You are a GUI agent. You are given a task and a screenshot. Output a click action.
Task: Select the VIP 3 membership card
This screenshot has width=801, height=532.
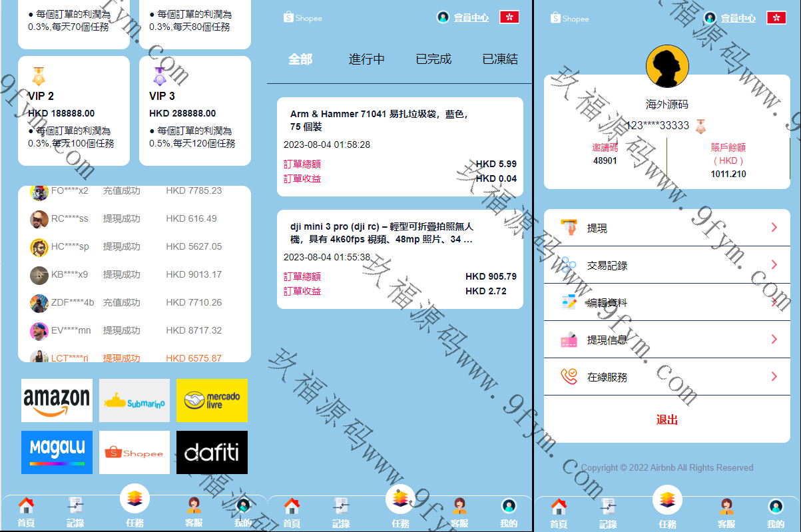click(x=194, y=111)
